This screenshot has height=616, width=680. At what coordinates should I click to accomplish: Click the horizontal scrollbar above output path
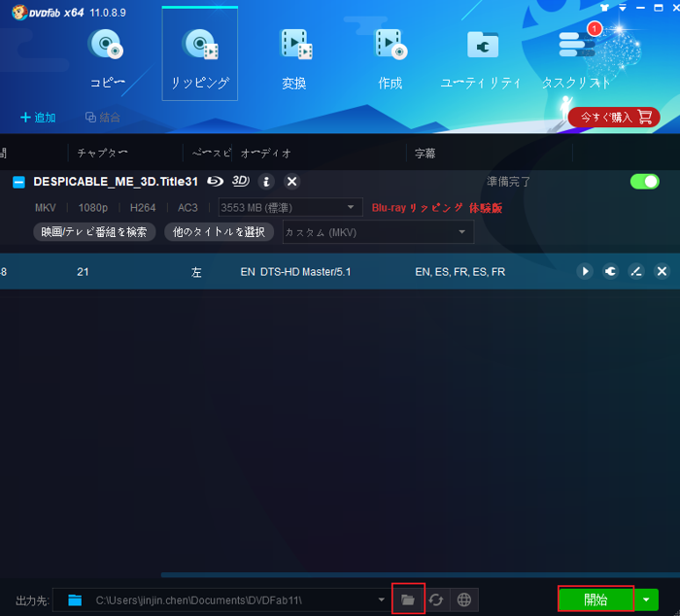tap(421, 575)
